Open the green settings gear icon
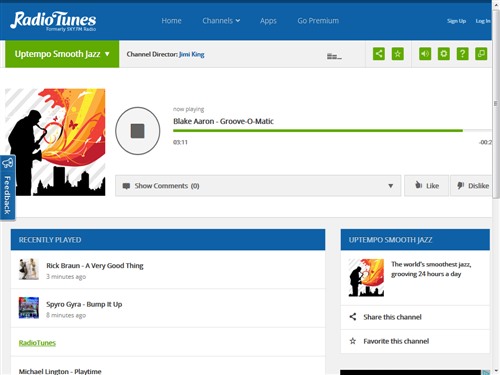The image size is (500, 375). pyautogui.click(x=443, y=54)
